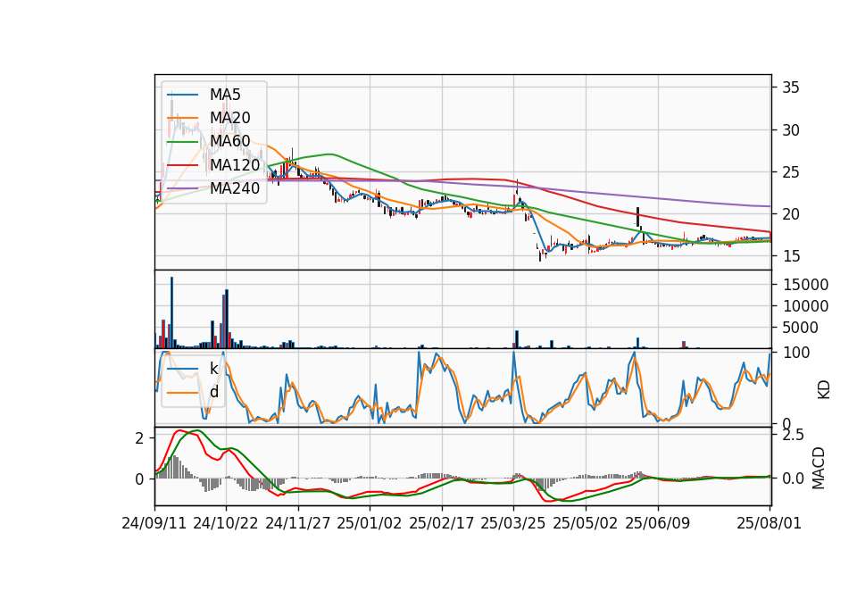
Task: Click the MACD axis title
Action: [x=819, y=468]
